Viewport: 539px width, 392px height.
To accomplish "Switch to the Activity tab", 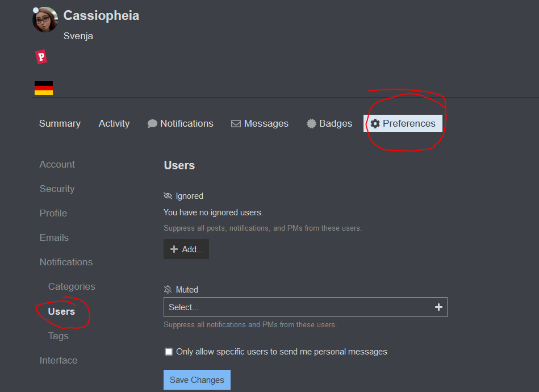I will click(114, 124).
